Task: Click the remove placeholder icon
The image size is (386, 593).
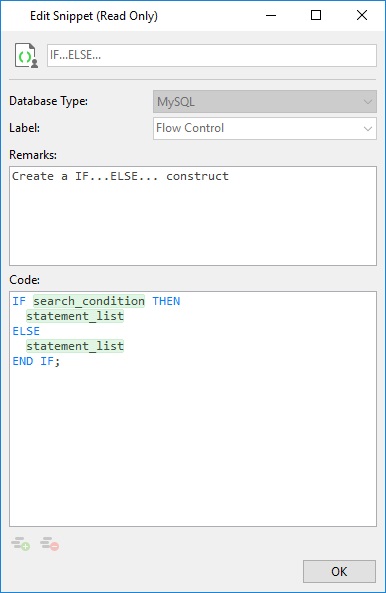Action: tap(50, 544)
